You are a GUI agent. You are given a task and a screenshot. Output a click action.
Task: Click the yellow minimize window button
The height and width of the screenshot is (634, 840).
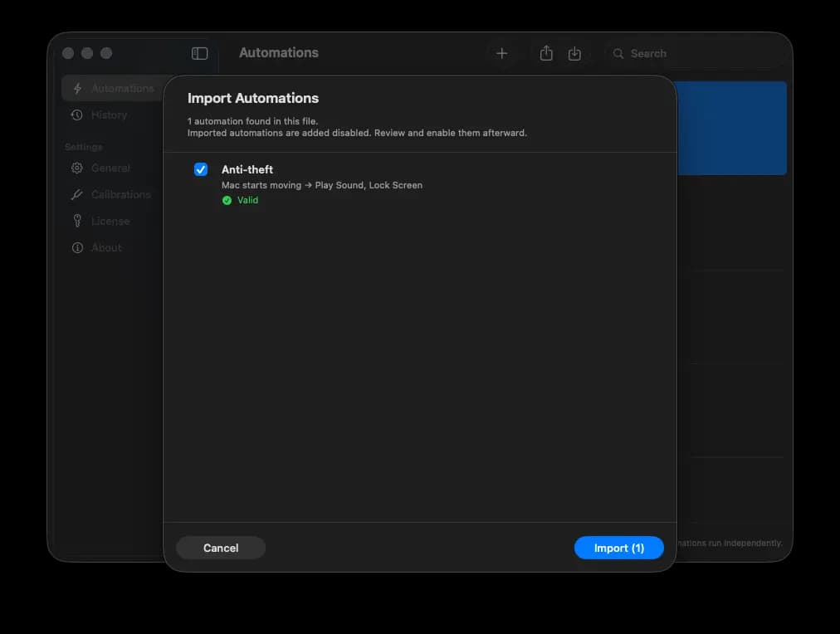87,53
